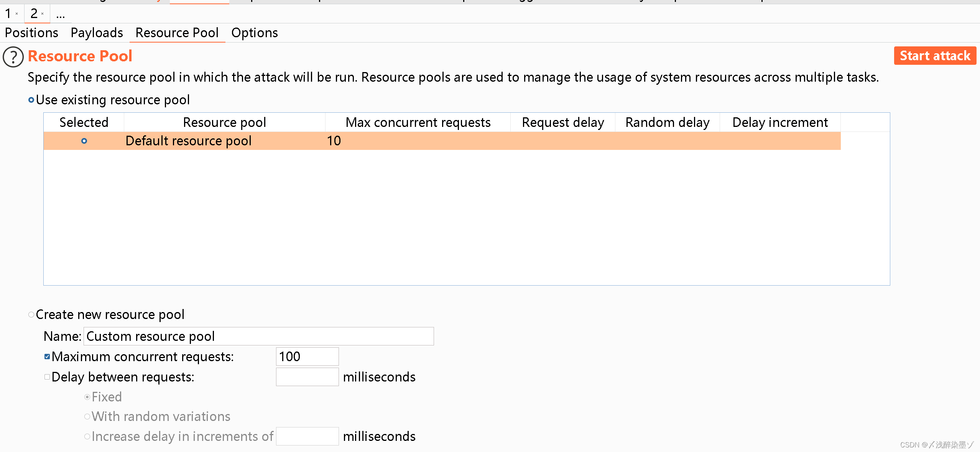This screenshot has width=980, height=452.
Task: Switch to the Positions tab
Action: [x=31, y=33]
